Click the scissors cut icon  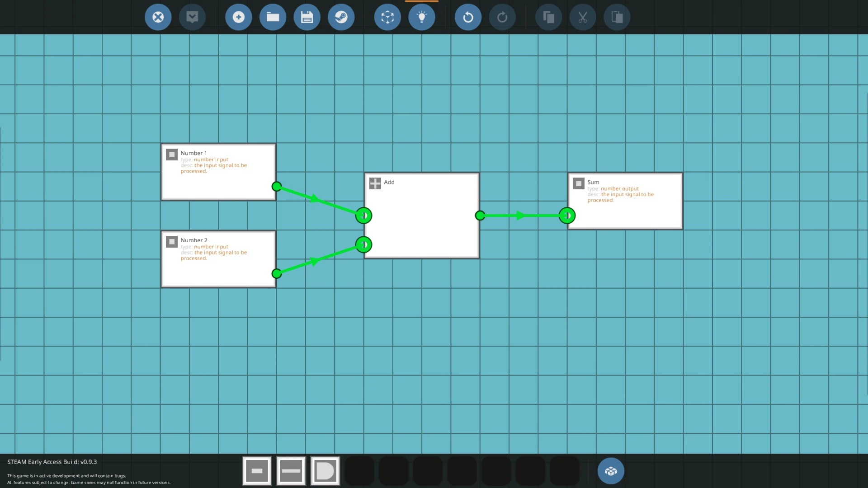(583, 17)
